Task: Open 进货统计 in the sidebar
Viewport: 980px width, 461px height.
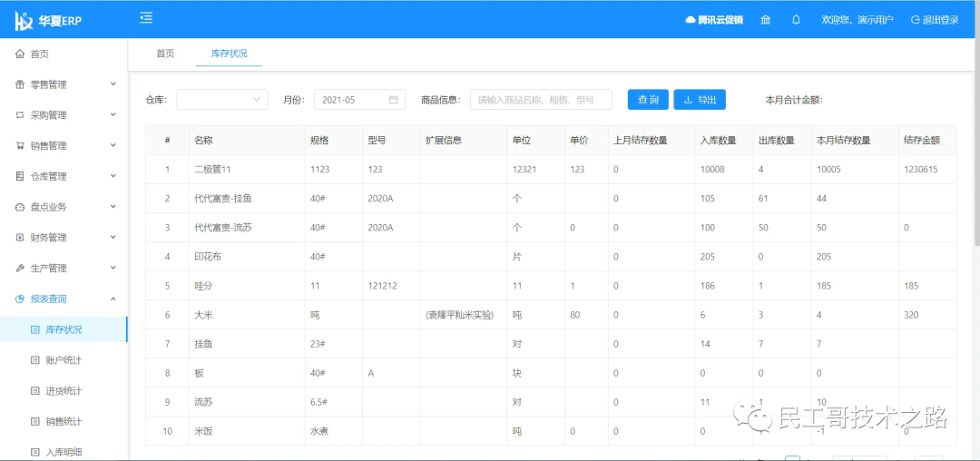Action: (64, 390)
